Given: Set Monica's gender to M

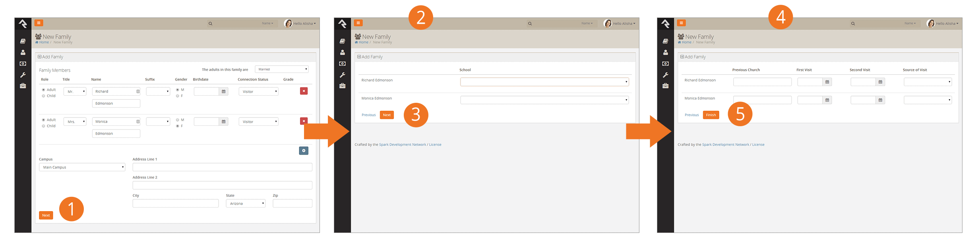Looking at the screenshot, I should [178, 120].
